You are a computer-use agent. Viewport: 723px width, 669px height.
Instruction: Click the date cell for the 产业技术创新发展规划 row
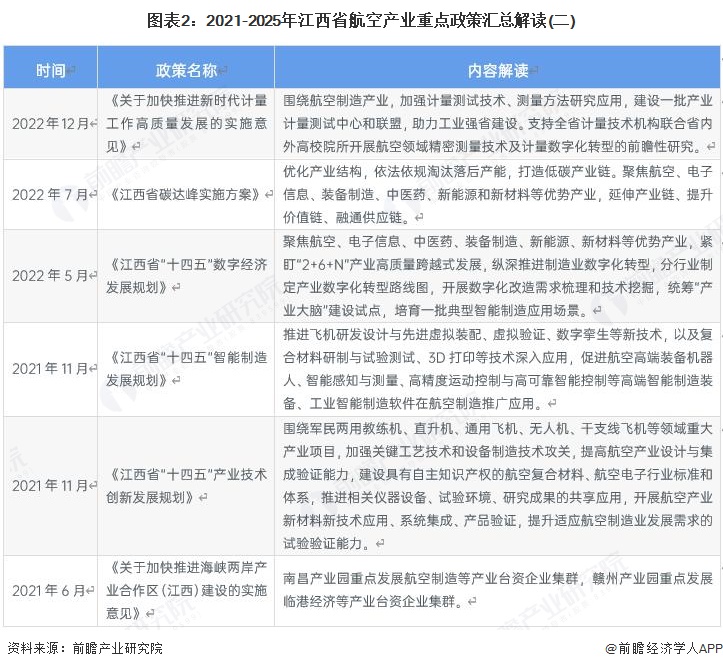point(52,485)
